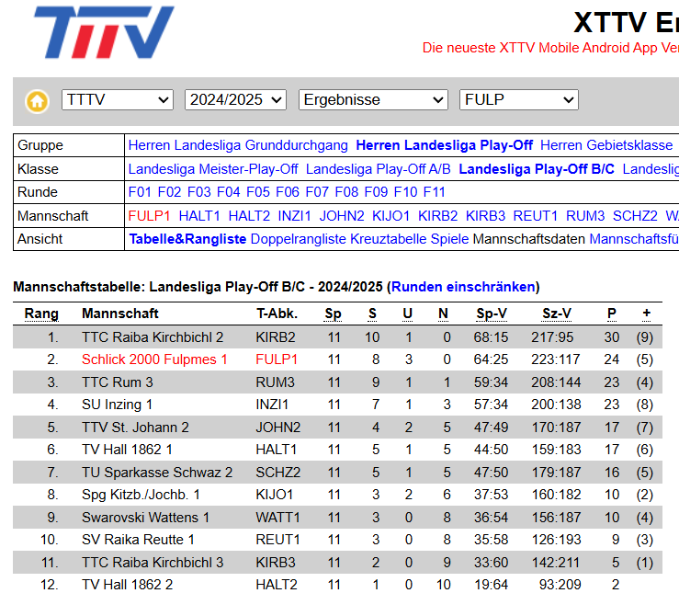Image resolution: width=679 pixels, height=616 pixels.
Task: Select team KIRB2 in Mannschaft row
Action: point(437,216)
